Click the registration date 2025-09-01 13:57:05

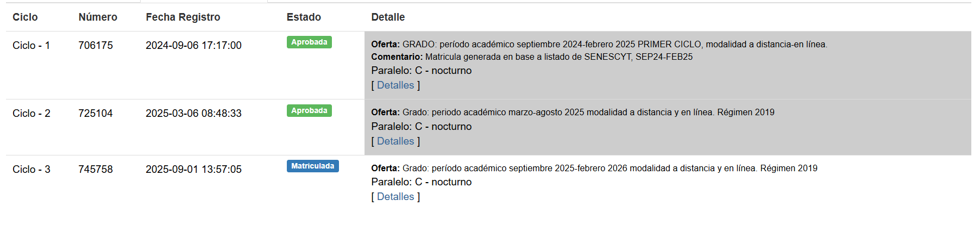tap(193, 170)
